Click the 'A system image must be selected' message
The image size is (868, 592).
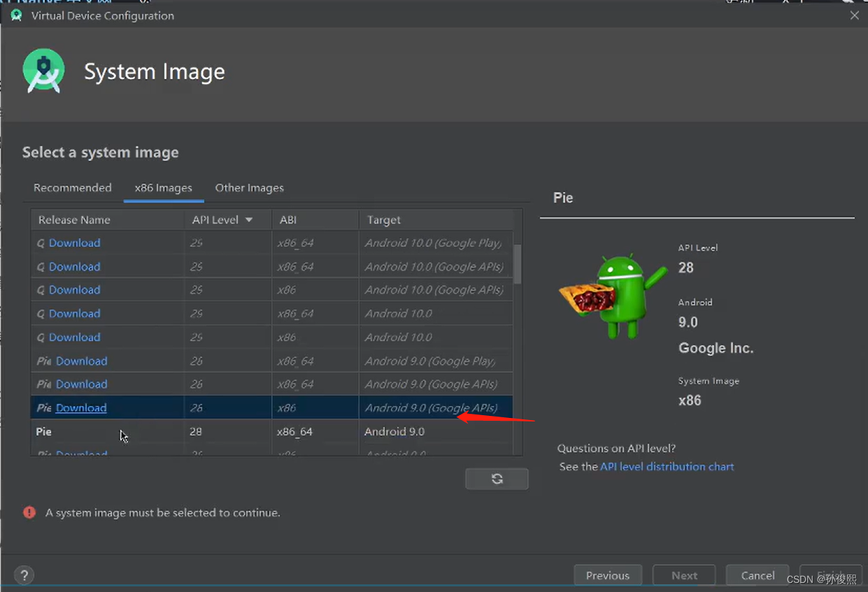163,512
